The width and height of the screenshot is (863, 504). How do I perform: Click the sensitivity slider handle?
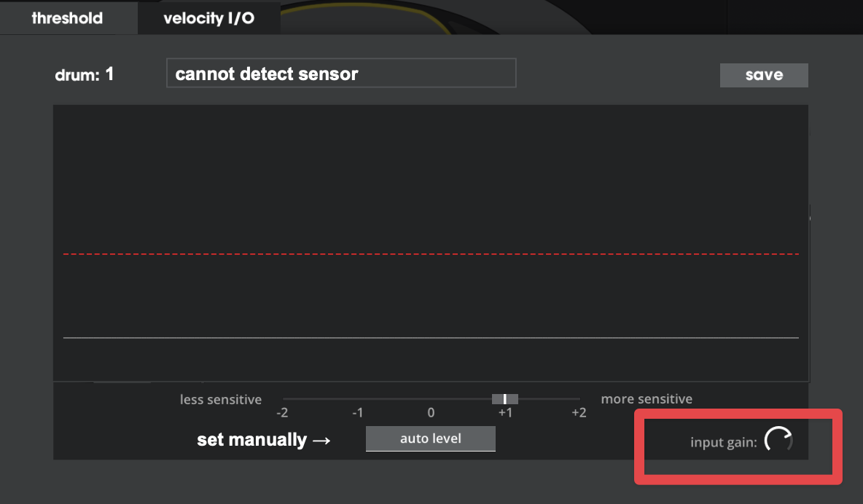[504, 399]
